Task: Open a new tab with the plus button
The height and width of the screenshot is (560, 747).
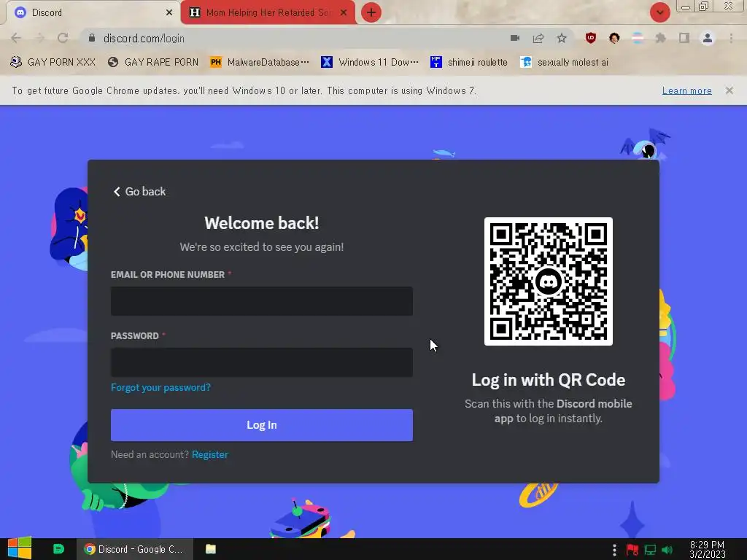Action: click(x=371, y=12)
